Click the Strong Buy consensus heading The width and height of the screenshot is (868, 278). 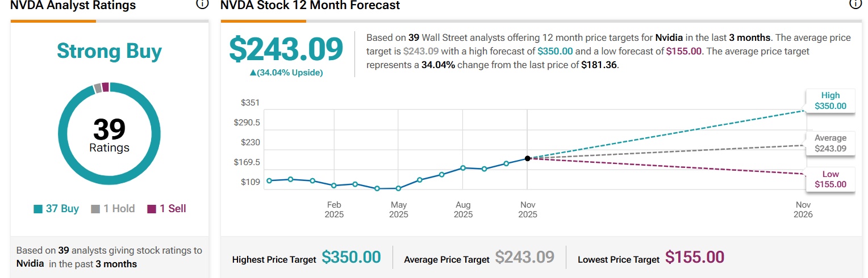click(109, 51)
